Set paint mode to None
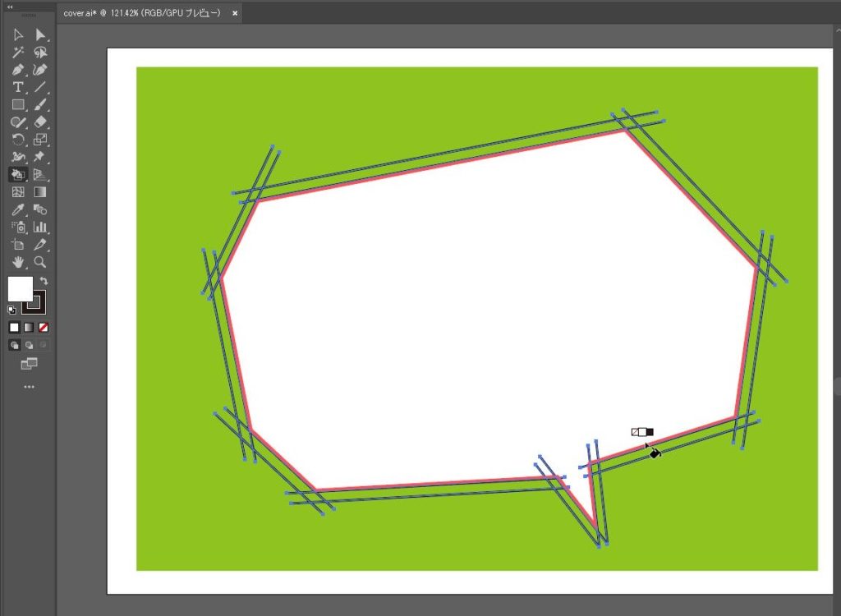 pyautogui.click(x=44, y=327)
